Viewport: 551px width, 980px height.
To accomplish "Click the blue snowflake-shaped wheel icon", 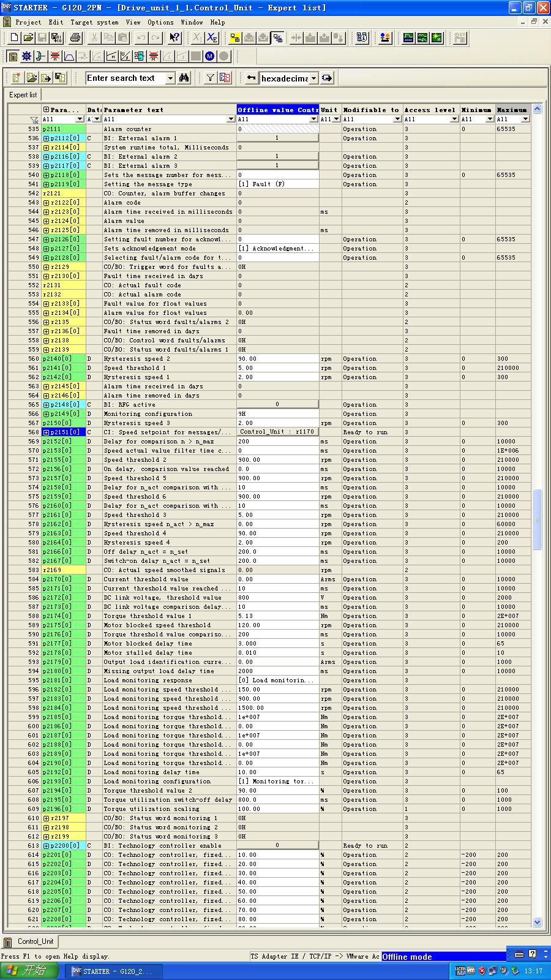I will (x=26, y=56).
